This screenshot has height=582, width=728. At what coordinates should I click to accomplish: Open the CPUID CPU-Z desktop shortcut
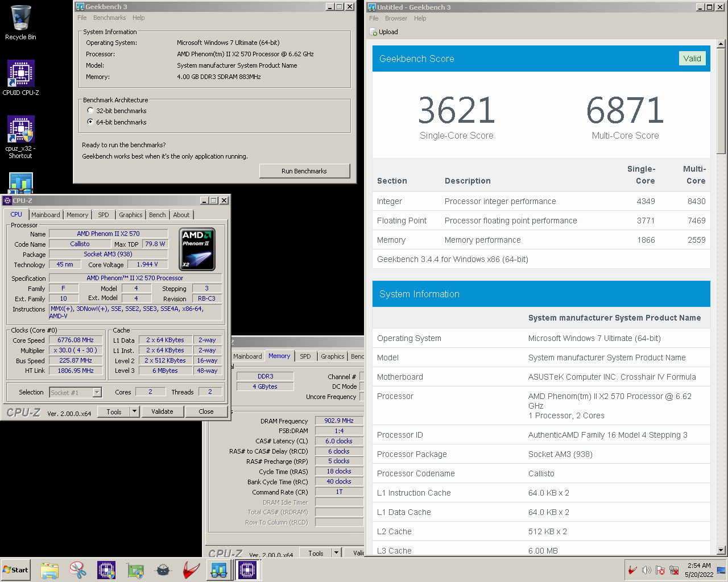20,78
